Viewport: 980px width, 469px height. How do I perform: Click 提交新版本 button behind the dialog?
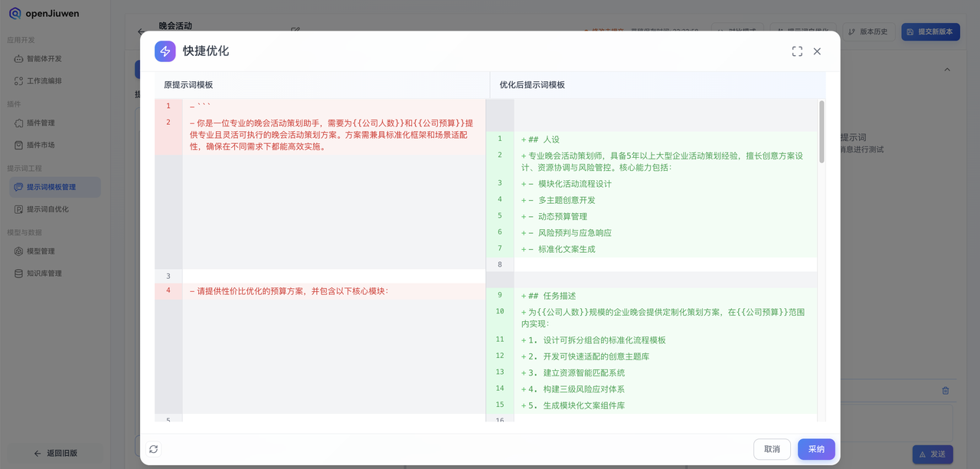coord(930,31)
